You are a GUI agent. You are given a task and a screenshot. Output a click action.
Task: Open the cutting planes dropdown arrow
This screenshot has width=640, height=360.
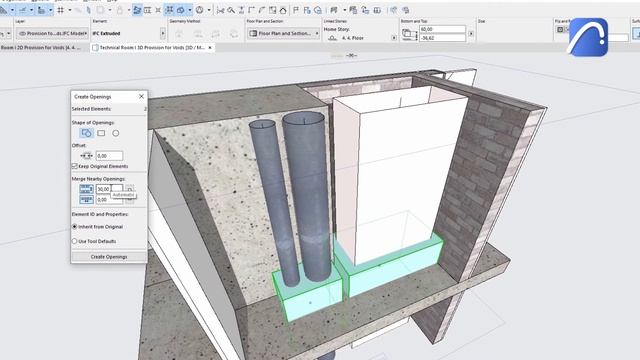pos(190,10)
